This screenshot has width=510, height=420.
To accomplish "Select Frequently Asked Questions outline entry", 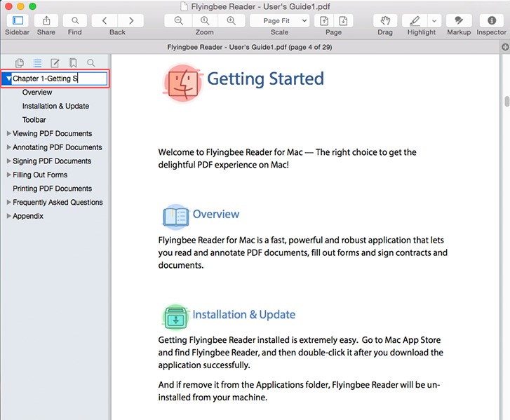I will pos(58,202).
